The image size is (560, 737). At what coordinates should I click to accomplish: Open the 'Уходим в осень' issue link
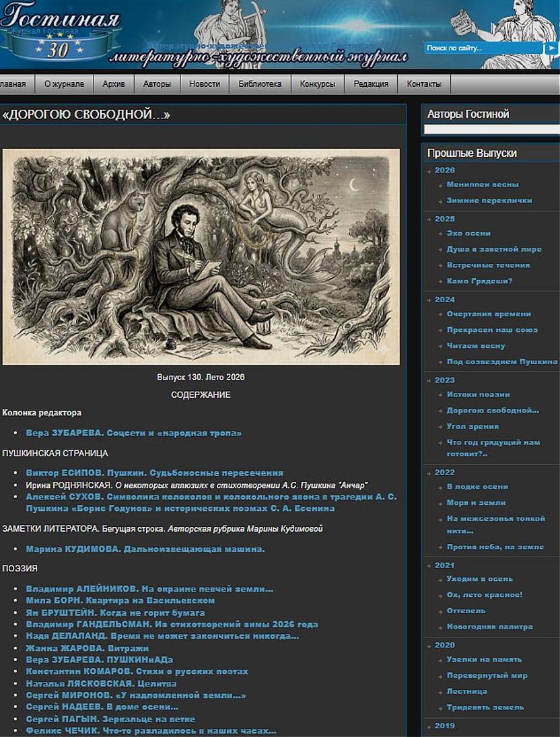(480, 579)
